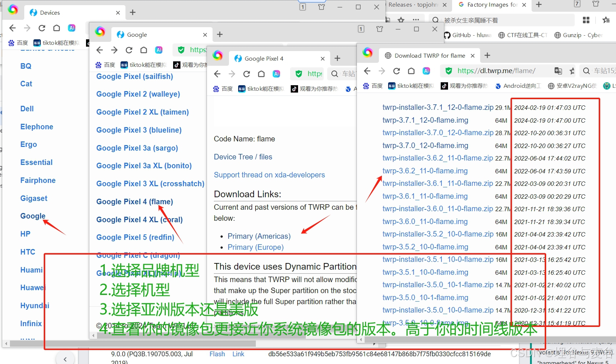Open the skin (shirt) icon in the Devices window
This screenshot has width=616, height=364.
321,7
